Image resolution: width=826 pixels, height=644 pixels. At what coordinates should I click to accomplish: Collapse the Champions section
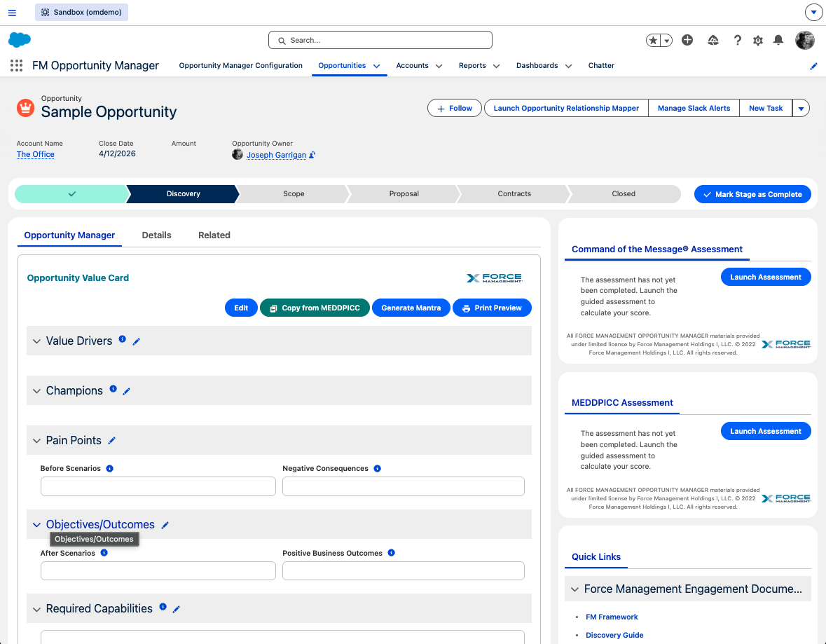click(36, 391)
